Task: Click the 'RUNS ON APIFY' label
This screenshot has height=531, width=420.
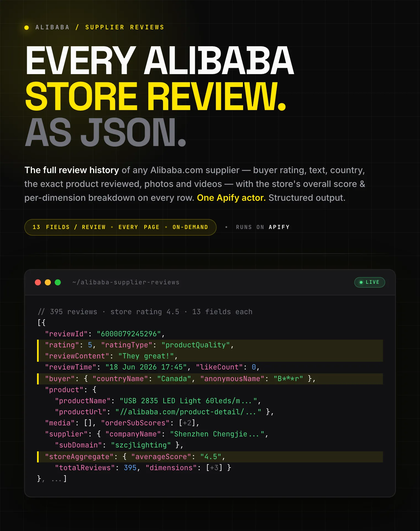Action: [x=262, y=227]
